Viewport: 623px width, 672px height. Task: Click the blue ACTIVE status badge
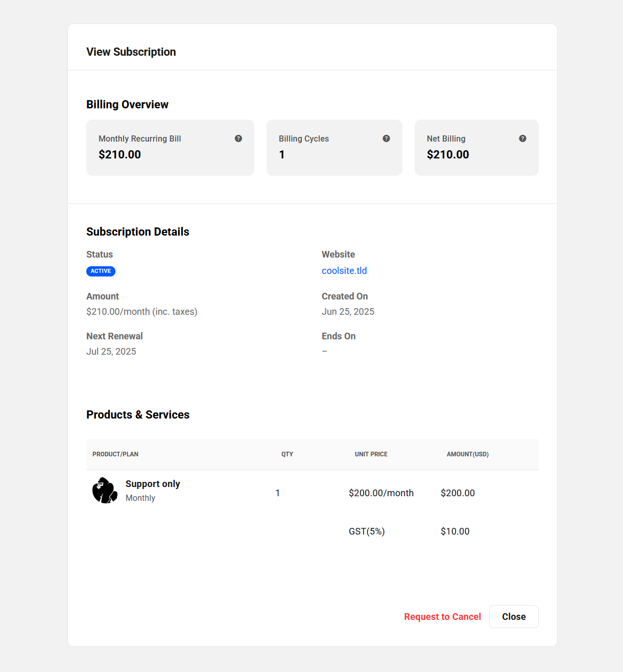coord(101,271)
